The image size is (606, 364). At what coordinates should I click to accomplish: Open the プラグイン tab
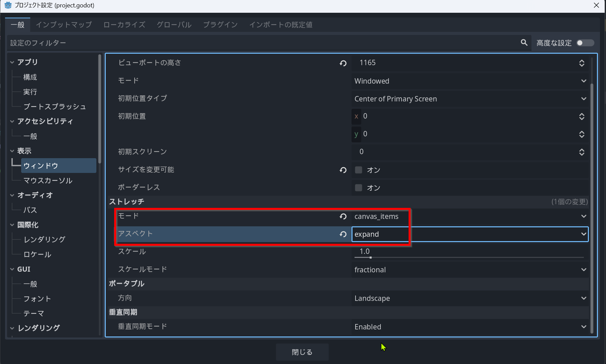pos(220,25)
